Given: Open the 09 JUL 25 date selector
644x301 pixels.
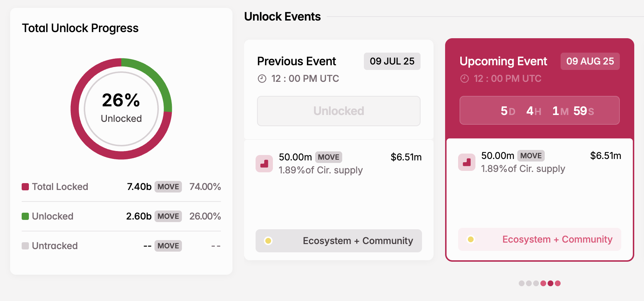Looking at the screenshot, I should (x=392, y=61).
